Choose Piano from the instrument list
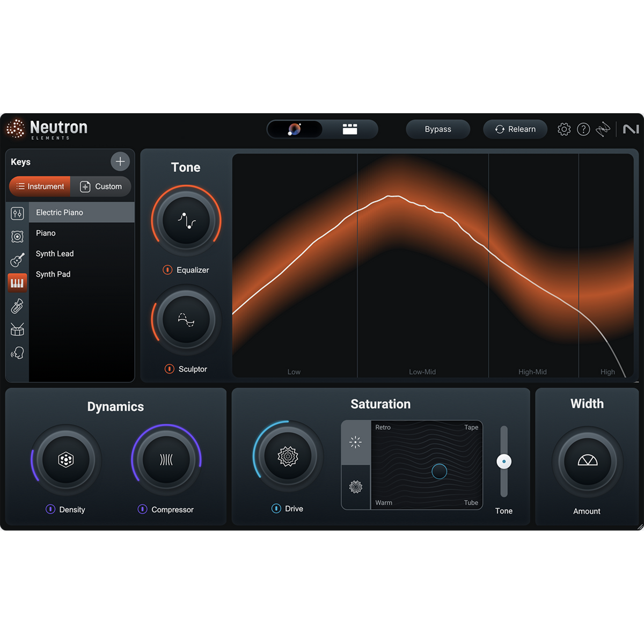 (x=82, y=233)
